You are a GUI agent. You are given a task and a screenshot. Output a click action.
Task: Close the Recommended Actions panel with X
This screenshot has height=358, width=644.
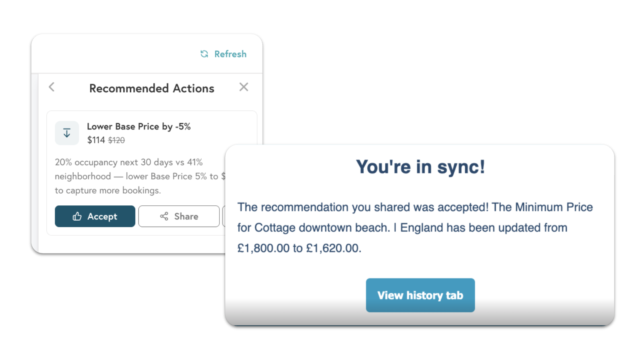pyautogui.click(x=244, y=87)
